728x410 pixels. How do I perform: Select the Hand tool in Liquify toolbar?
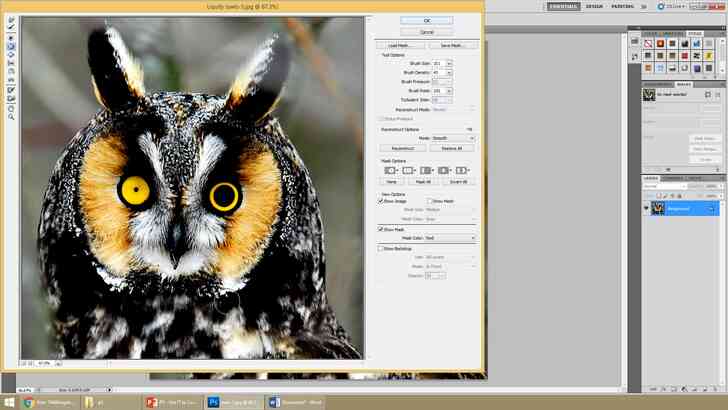[x=11, y=108]
